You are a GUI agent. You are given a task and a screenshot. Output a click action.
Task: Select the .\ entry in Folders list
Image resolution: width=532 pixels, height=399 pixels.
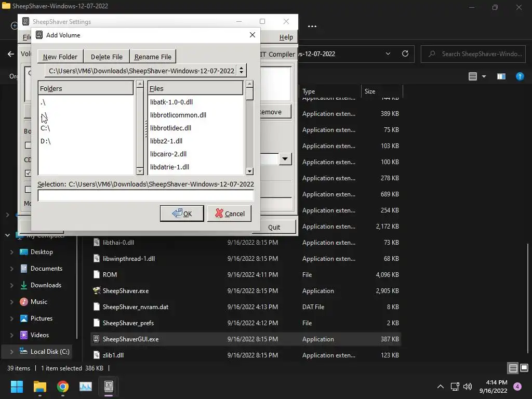click(x=43, y=102)
